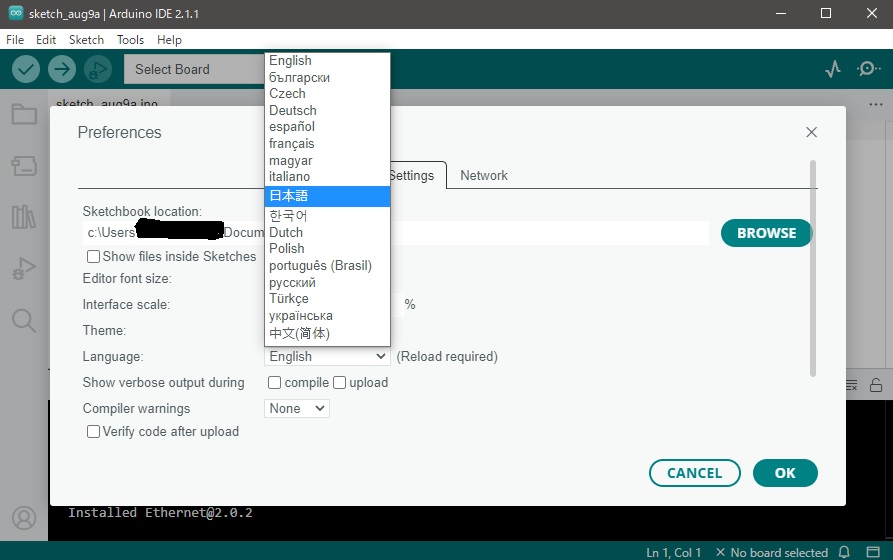The image size is (893, 560).
Task: Open the Compiler warnings None dropdown
Action: coord(297,408)
